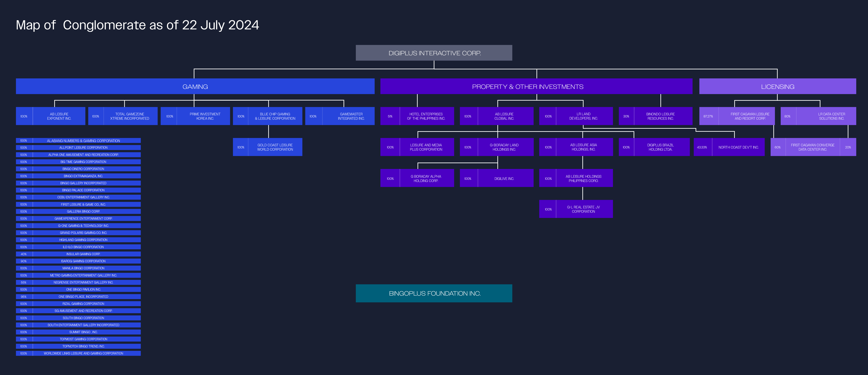Click the 80% stake of LR Data Center
Screen dimensions: 868x375
tap(787, 116)
